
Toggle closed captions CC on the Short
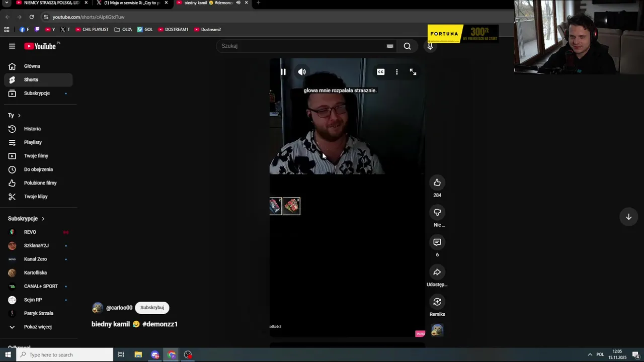[x=381, y=72]
